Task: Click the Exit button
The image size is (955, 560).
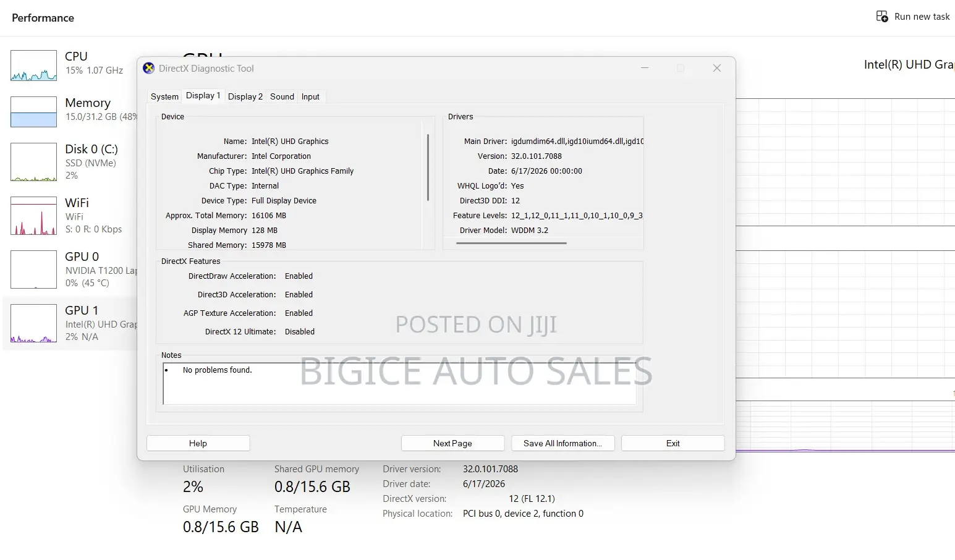Action: 673,443
